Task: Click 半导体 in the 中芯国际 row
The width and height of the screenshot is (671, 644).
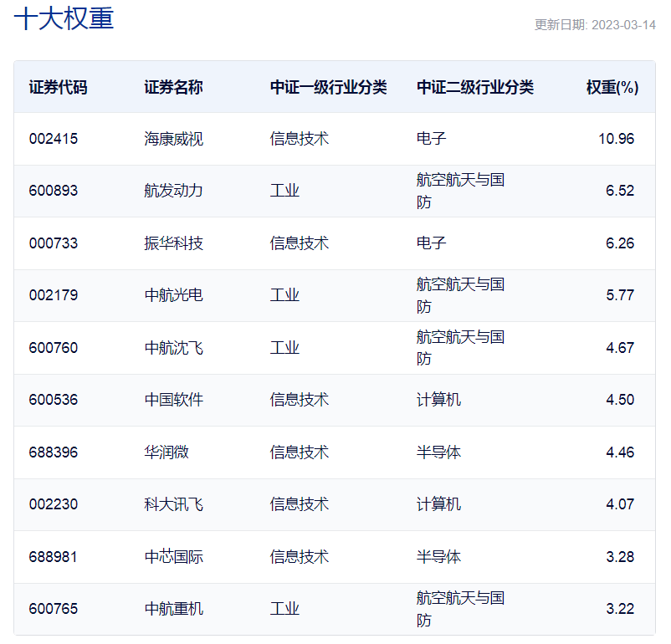Action: (x=438, y=556)
